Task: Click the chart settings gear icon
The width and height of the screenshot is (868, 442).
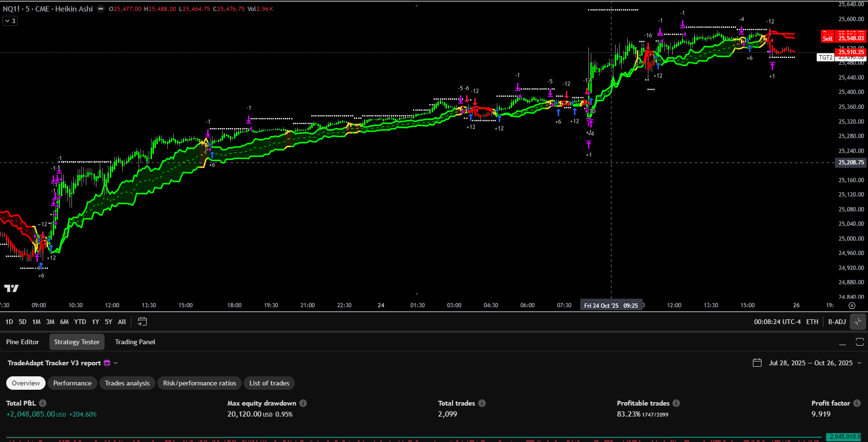Action: pos(852,305)
